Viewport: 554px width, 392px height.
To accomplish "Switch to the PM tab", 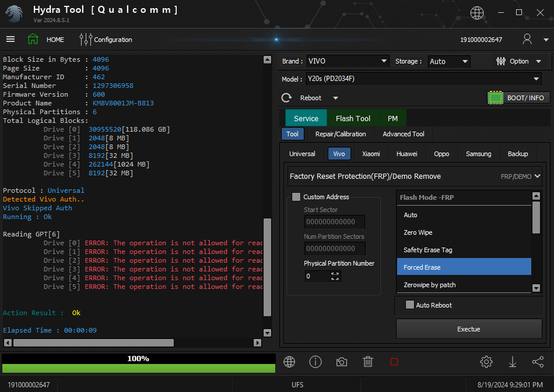I will click(x=392, y=118).
